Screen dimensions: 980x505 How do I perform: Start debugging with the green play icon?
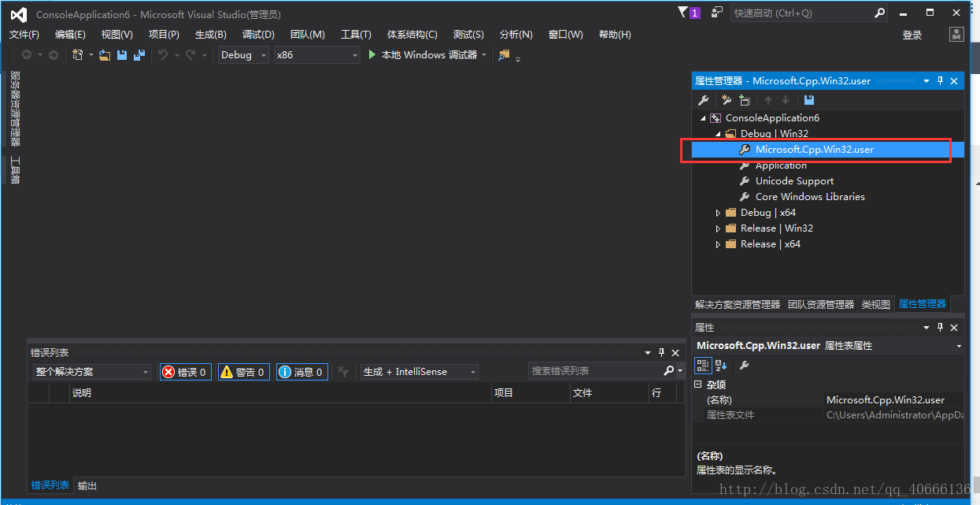pos(374,55)
